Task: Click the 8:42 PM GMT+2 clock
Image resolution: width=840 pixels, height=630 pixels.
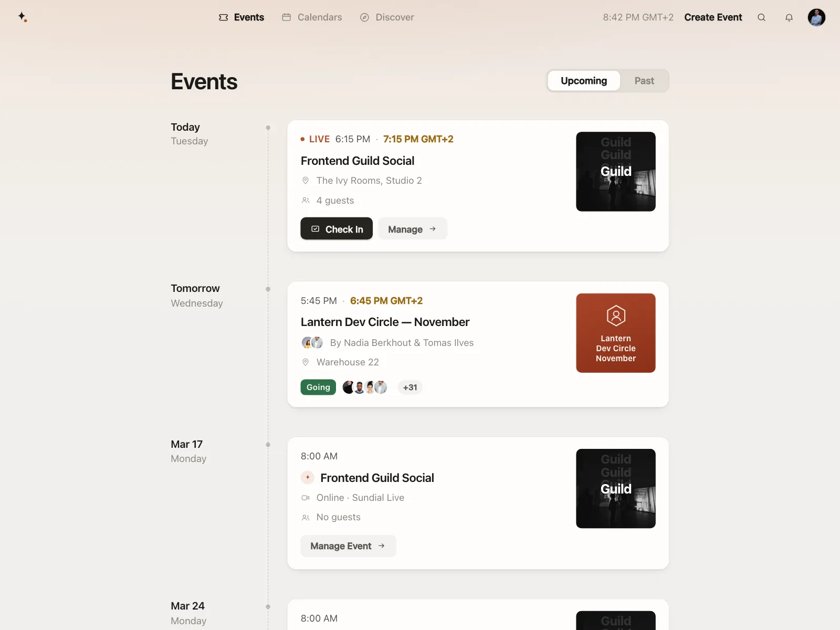Action: click(638, 17)
